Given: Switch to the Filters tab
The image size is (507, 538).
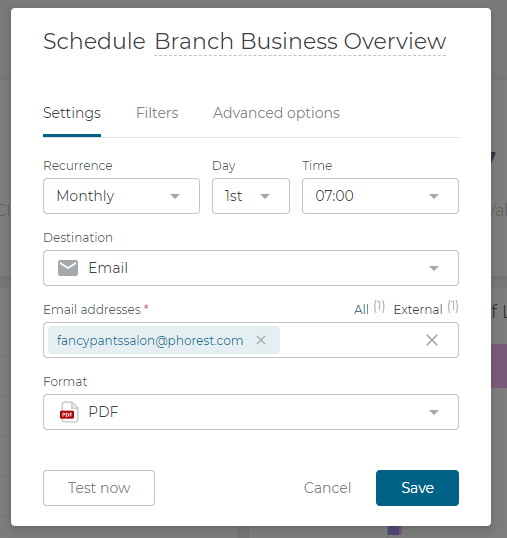Looking at the screenshot, I should (157, 113).
